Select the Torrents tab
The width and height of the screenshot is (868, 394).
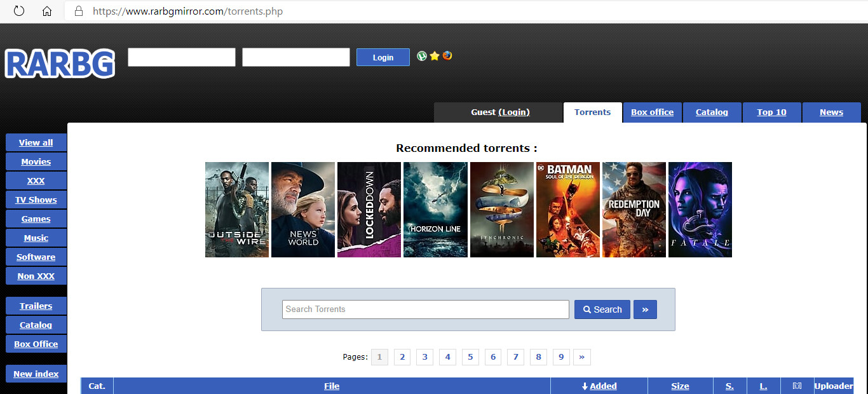click(x=593, y=112)
